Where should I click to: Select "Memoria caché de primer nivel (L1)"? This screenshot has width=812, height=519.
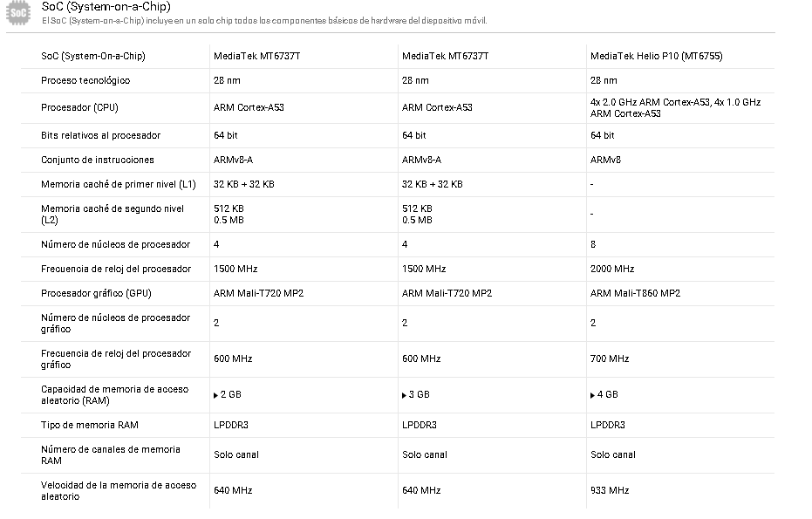(x=119, y=184)
